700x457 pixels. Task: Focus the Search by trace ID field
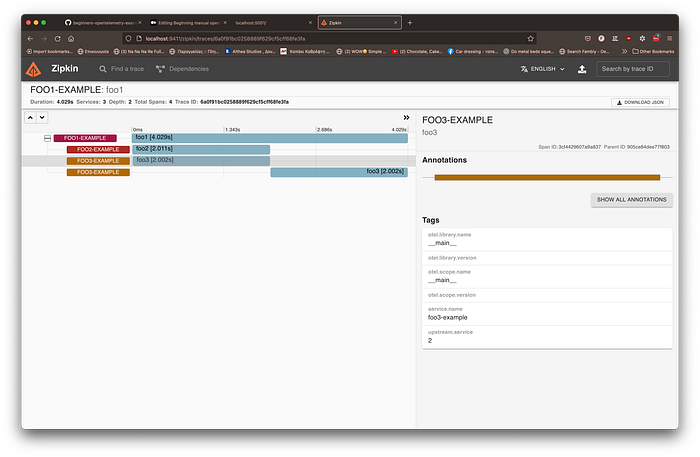(x=633, y=69)
